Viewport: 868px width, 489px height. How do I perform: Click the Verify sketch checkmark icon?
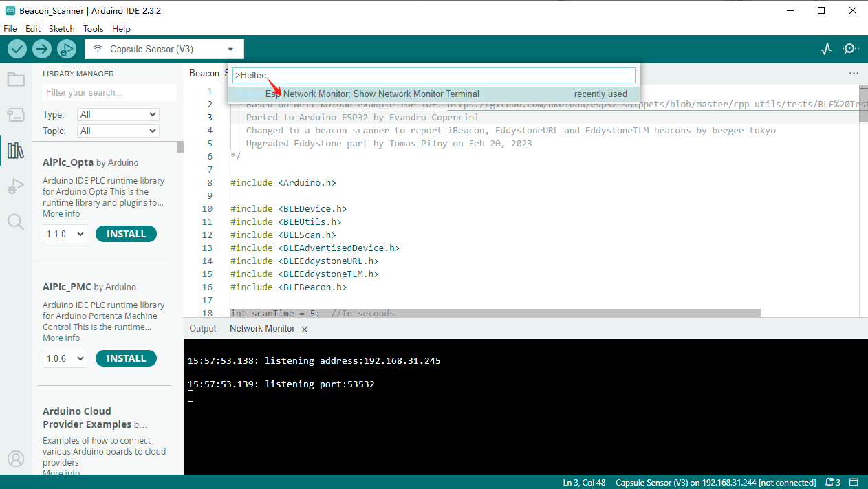[x=17, y=49]
